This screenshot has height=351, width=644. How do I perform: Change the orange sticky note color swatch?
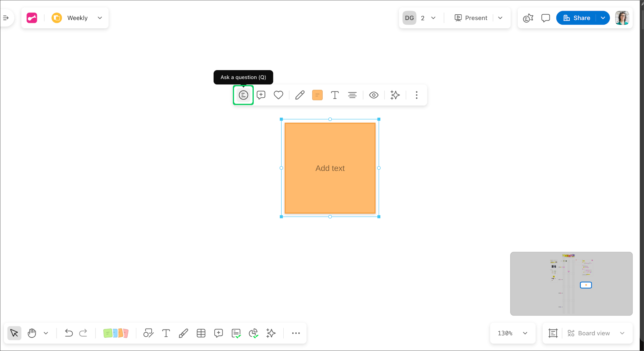317,95
